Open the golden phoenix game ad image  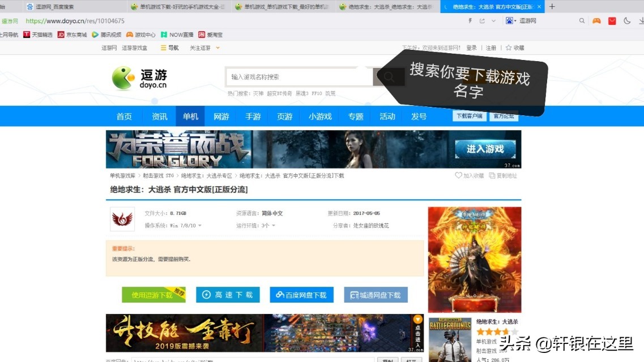point(475,260)
